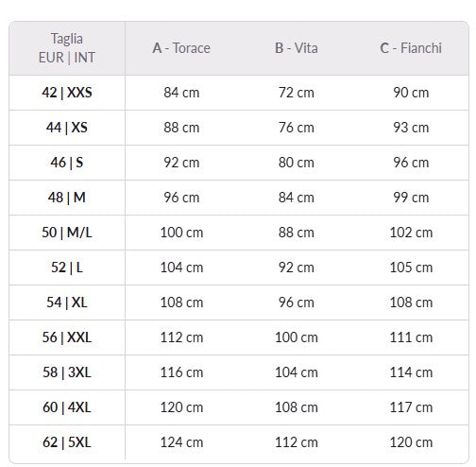Click the 42 | XXS size row label
The height and width of the screenshot is (467, 476).
(67, 93)
